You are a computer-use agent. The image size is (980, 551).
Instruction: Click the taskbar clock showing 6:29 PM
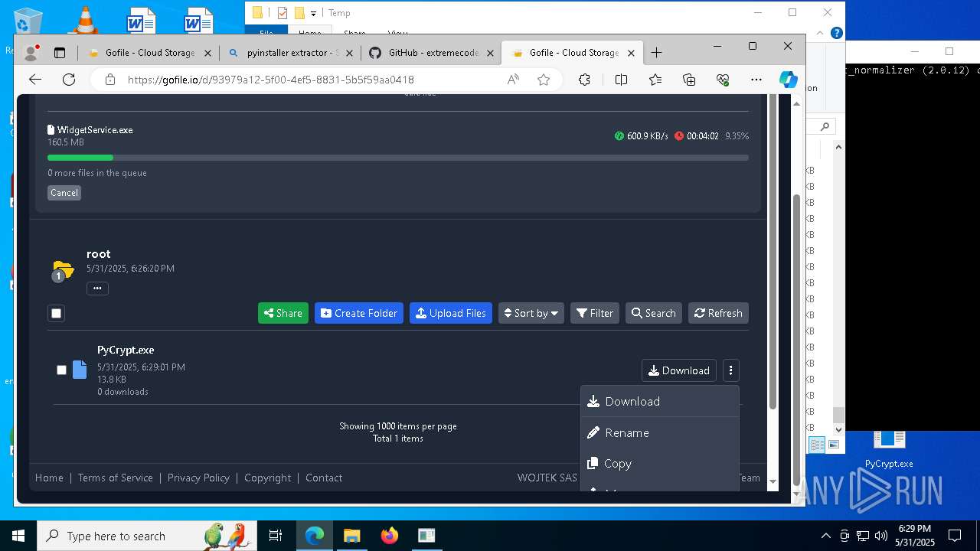click(x=915, y=536)
